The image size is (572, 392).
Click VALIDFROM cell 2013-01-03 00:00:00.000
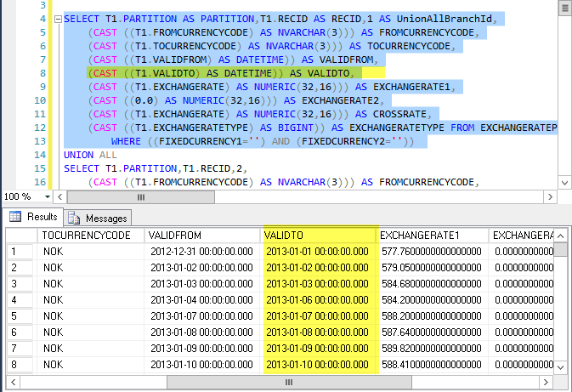(x=201, y=284)
